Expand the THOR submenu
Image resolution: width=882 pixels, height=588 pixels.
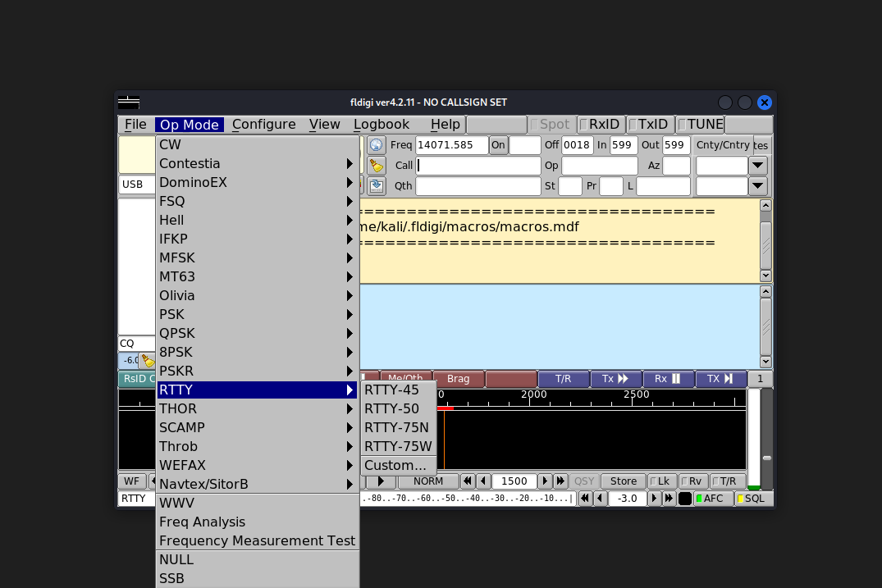(258, 408)
